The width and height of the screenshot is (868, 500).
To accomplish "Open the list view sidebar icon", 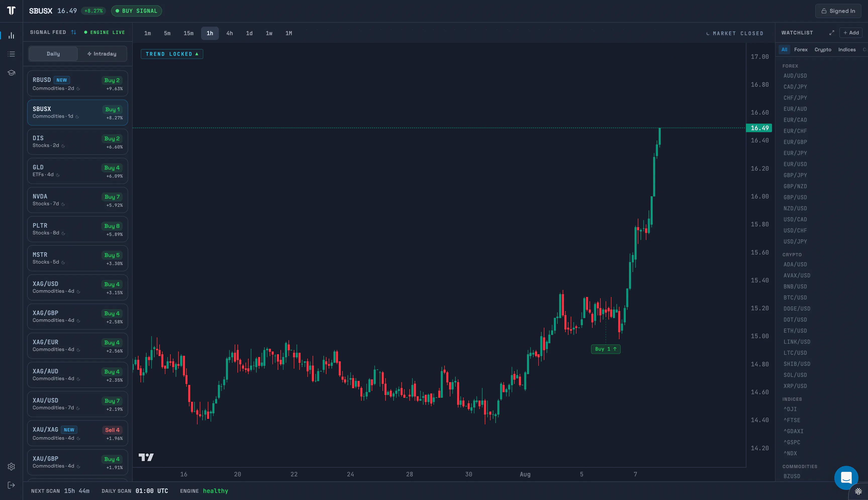I will click(x=11, y=54).
